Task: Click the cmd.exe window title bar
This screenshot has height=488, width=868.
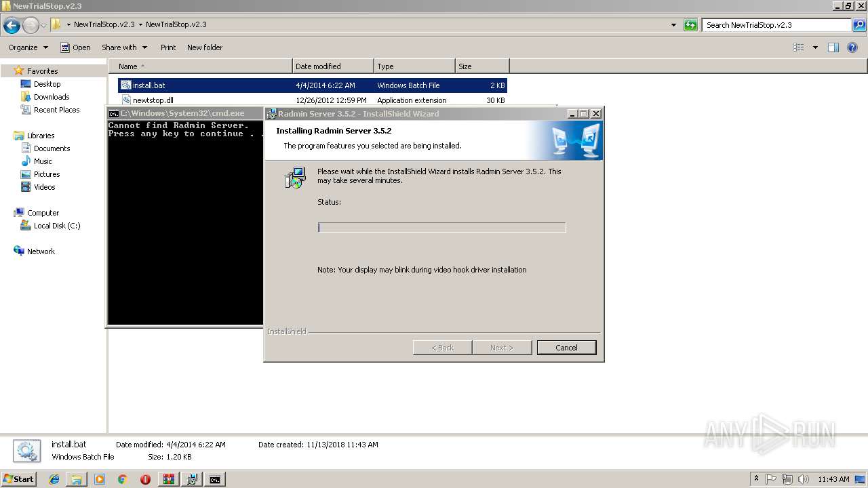Action: [x=184, y=113]
